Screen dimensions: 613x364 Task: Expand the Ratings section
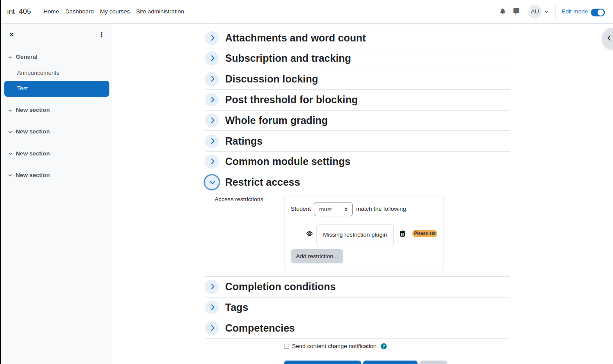pos(212,141)
